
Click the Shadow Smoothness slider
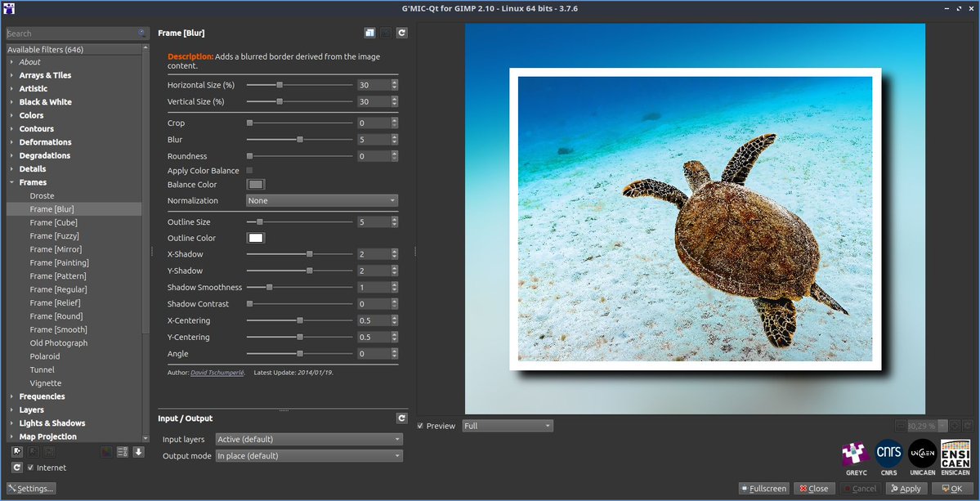[x=299, y=288]
